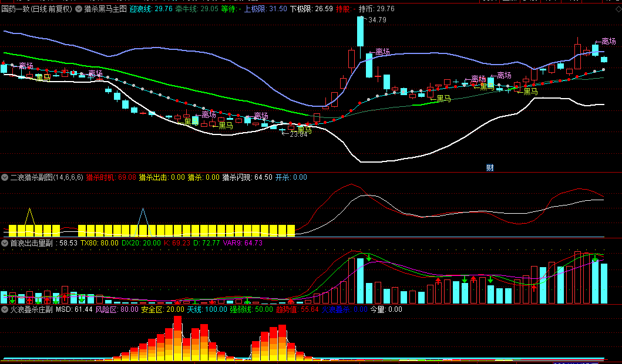Image resolution: width=622 pixels, height=364 pixels.
Task: Click the 风险区: 80.00 value
Action: (117, 309)
